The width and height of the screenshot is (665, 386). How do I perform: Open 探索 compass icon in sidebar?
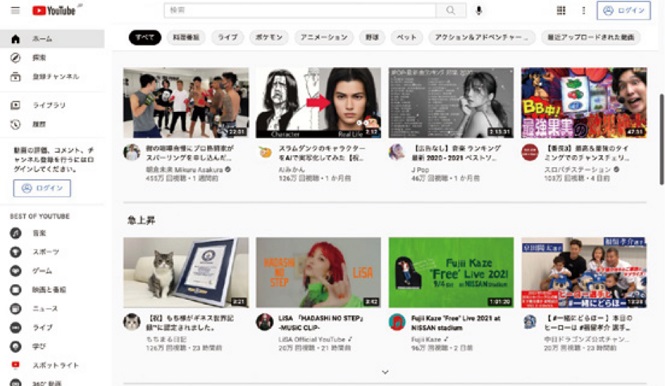pos(15,58)
